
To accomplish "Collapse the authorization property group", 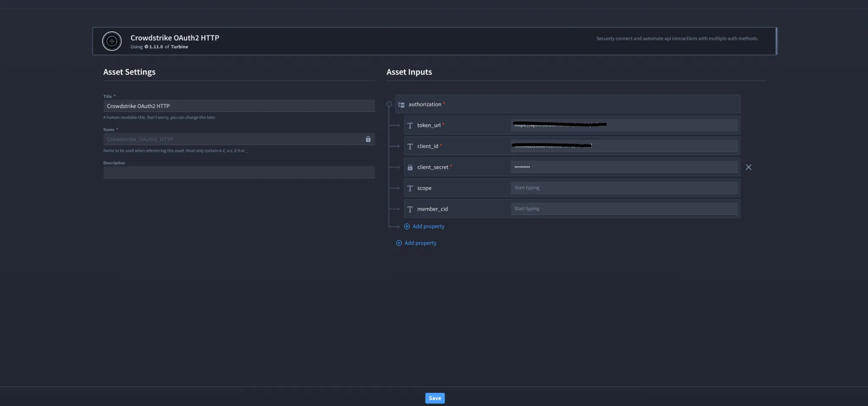I will [x=389, y=104].
